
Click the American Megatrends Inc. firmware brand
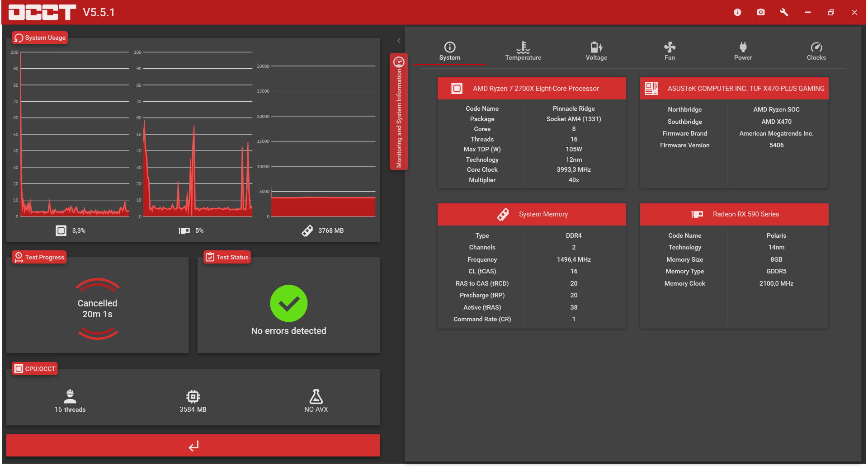click(776, 133)
